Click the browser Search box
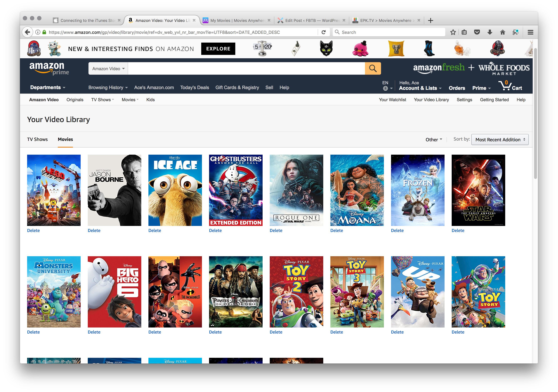Viewport: 558px width, 392px height. tap(389, 32)
